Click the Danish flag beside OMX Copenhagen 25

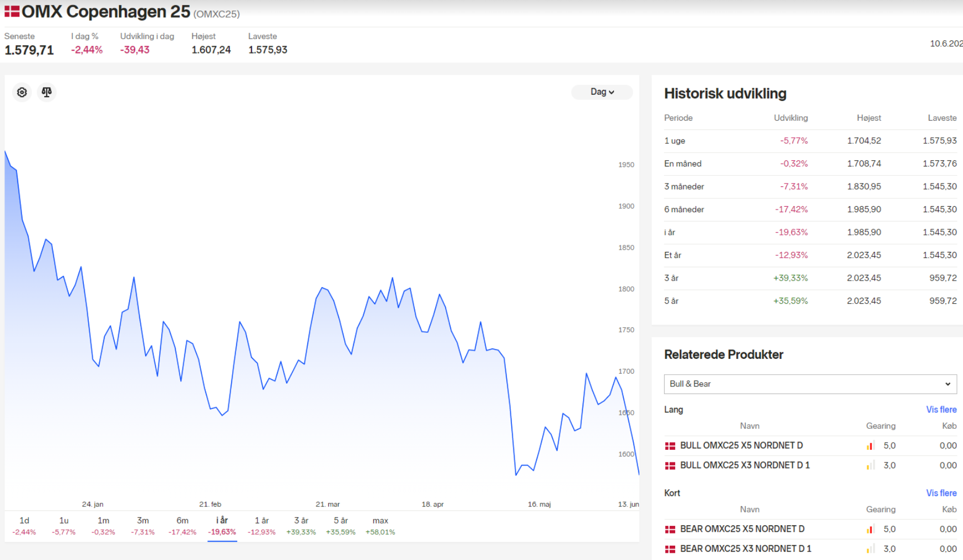click(x=12, y=11)
